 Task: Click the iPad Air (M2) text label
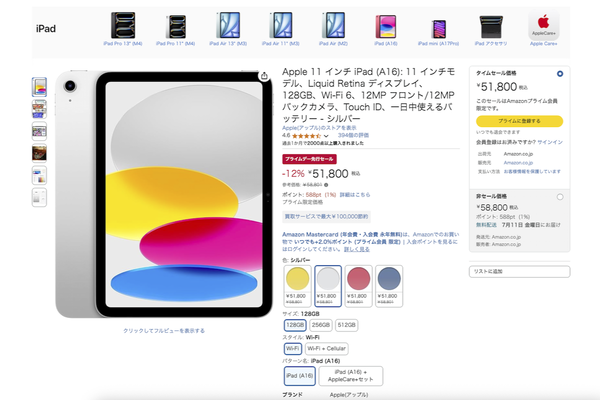pos(333,44)
